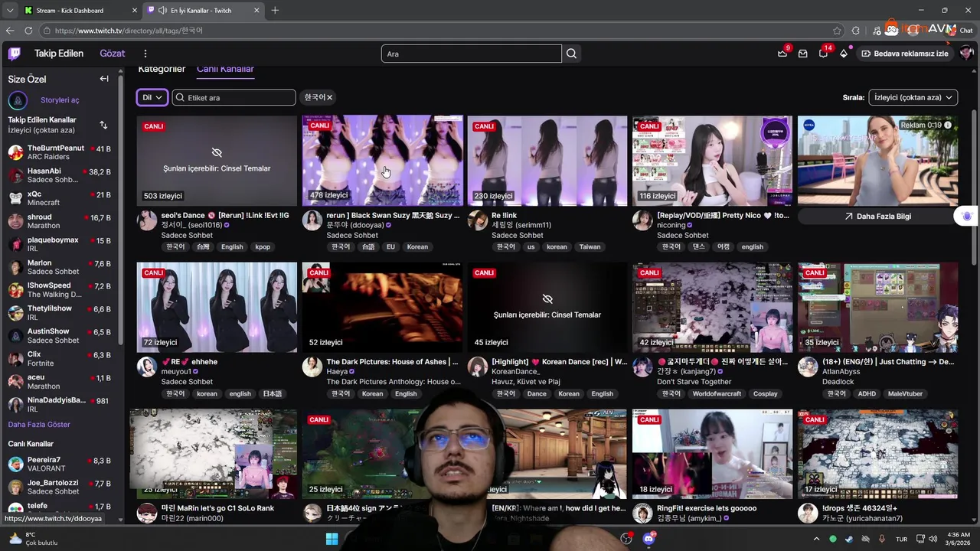Open the Prime loot crown icon

782,54
